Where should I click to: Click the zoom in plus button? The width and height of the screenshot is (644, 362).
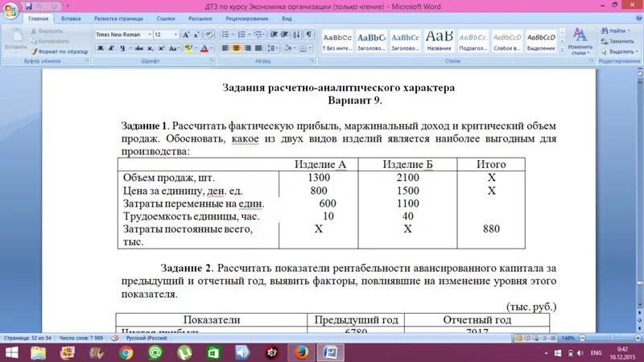pyautogui.click(x=638, y=338)
